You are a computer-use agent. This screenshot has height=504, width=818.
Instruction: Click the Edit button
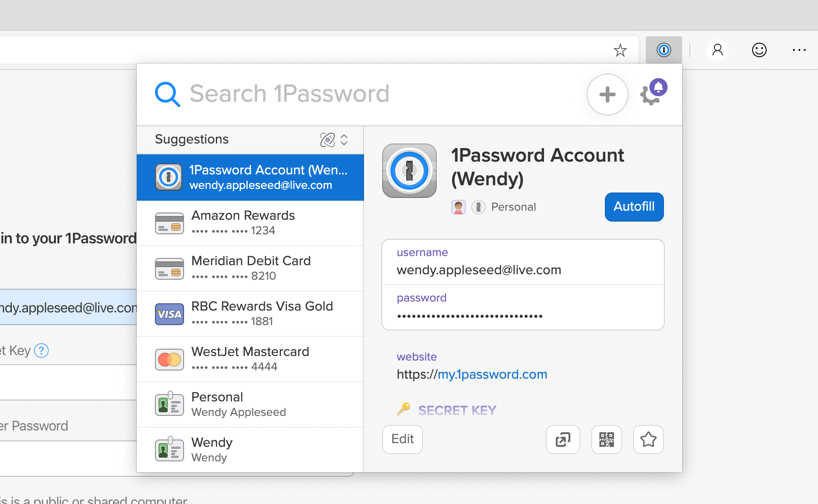tap(402, 439)
